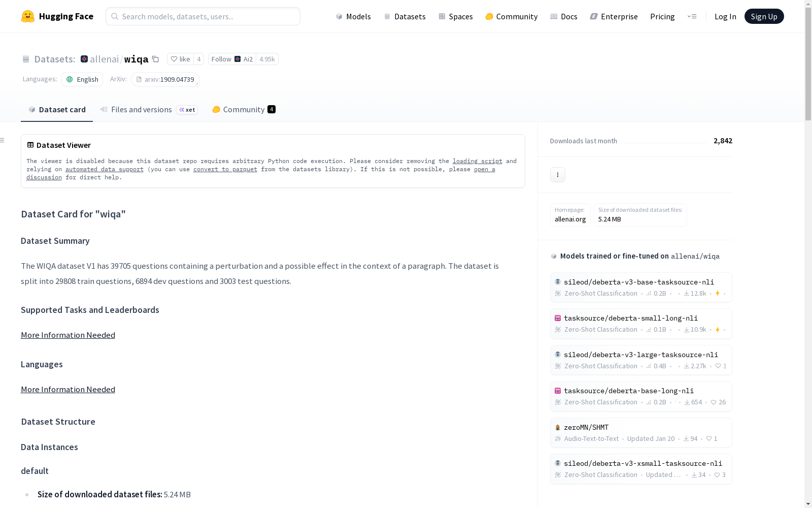Click the search field for models and datasets

pyautogui.click(x=203, y=16)
